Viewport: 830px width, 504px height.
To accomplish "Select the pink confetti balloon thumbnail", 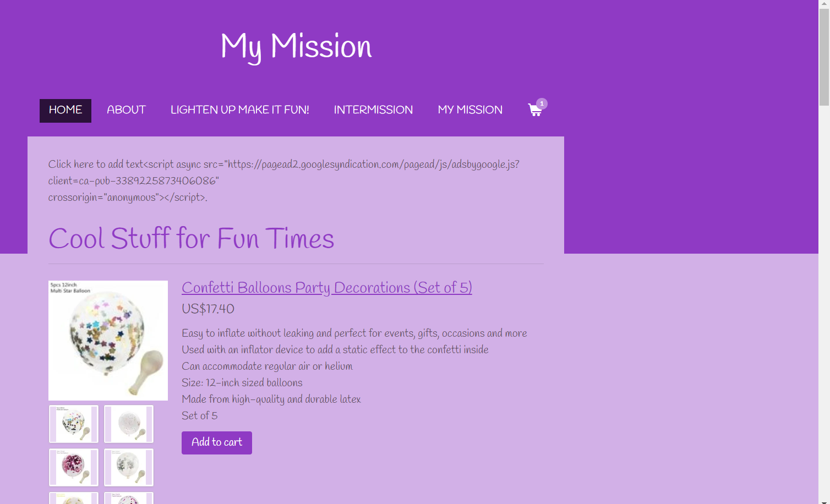I will point(74,468).
